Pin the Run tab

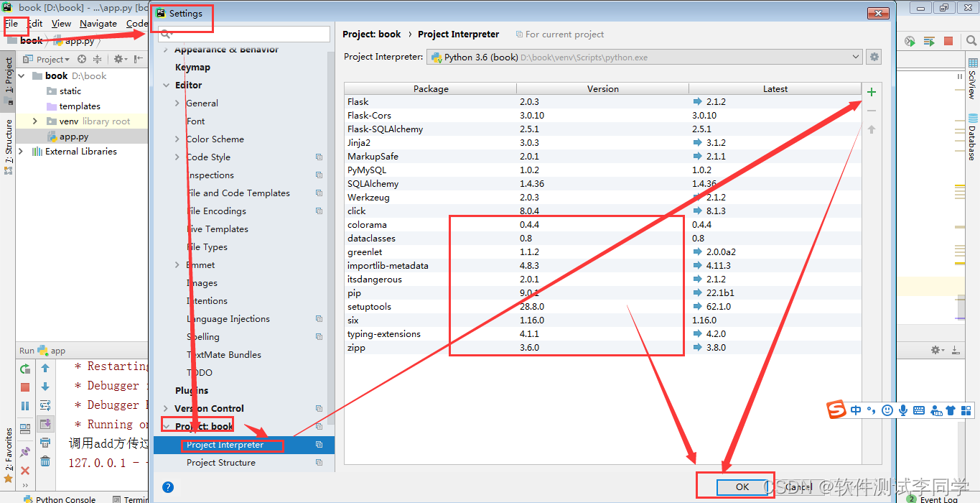(x=25, y=451)
